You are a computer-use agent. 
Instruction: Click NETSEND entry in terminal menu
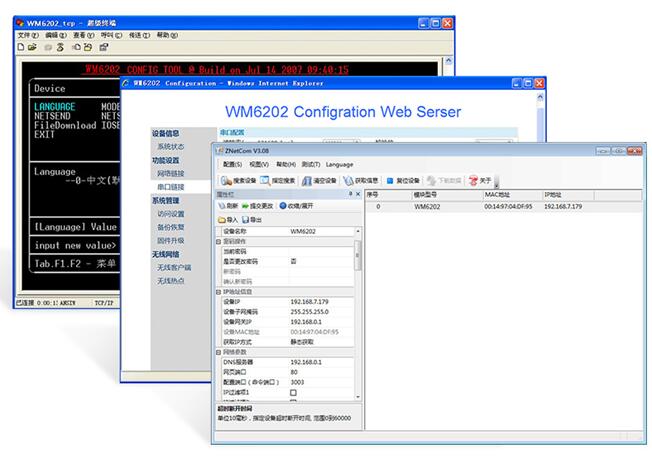52,116
